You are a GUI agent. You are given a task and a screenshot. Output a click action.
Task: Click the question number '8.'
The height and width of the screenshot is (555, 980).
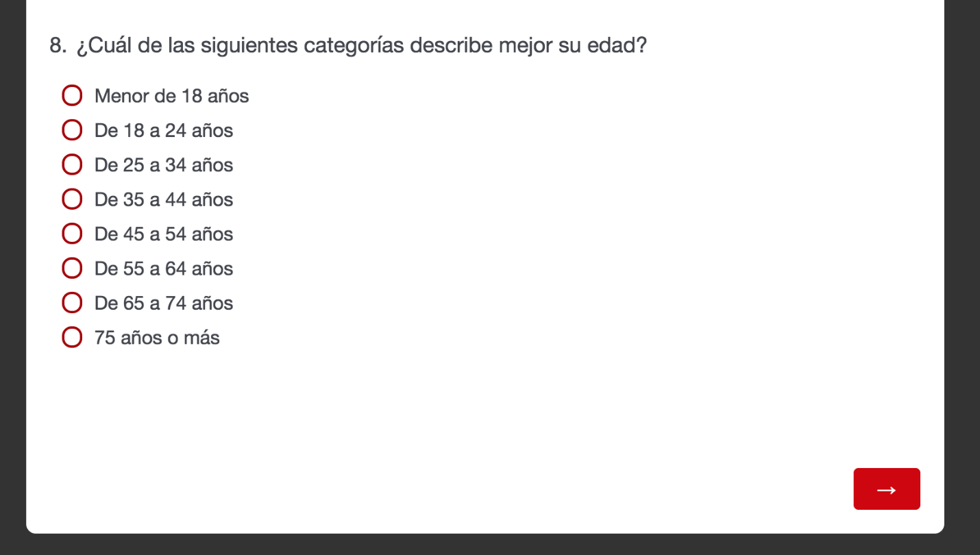pos(58,46)
